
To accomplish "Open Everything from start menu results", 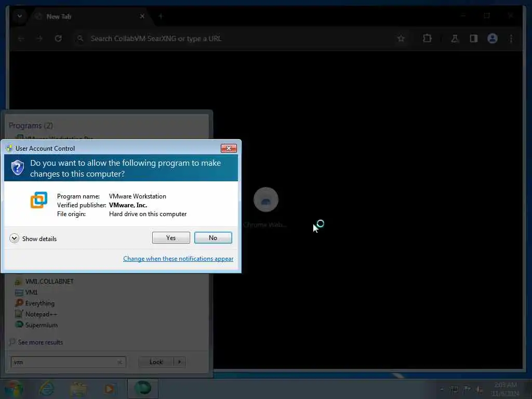I will 35,303.
